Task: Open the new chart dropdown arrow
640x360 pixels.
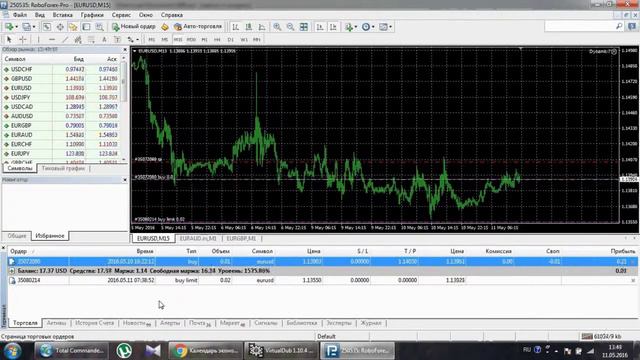Action: [16, 27]
